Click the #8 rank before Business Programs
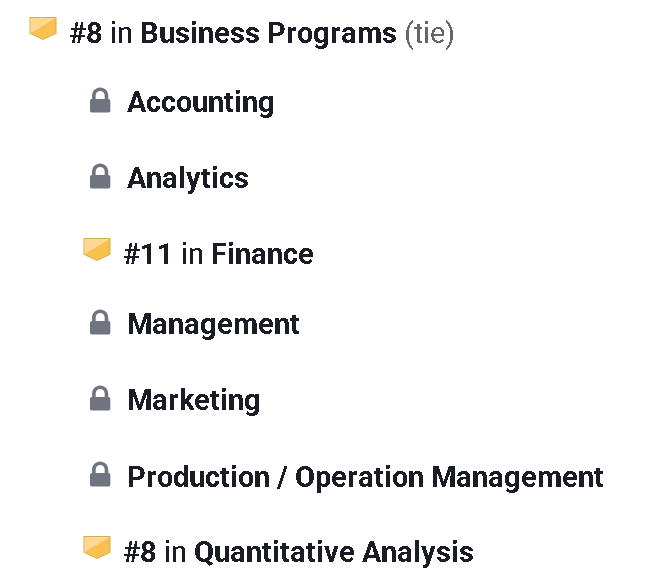Image resolution: width=666 pixels, height=576 pixels. [87, 34]
